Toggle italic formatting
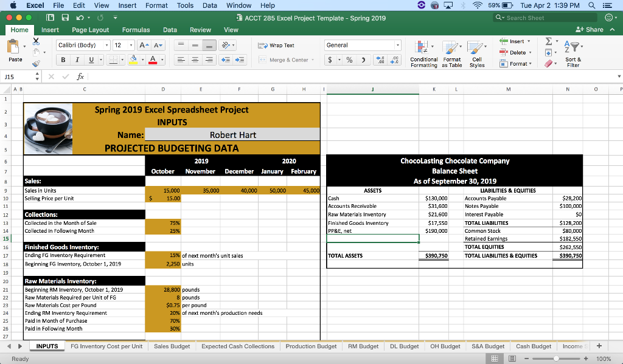This screenshot has height=364, width=623. 77,59
